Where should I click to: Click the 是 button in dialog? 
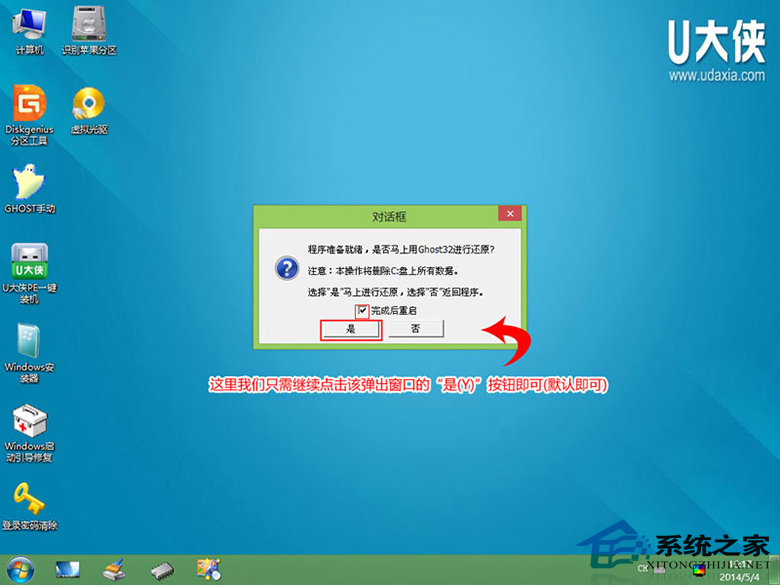[351, 329]
